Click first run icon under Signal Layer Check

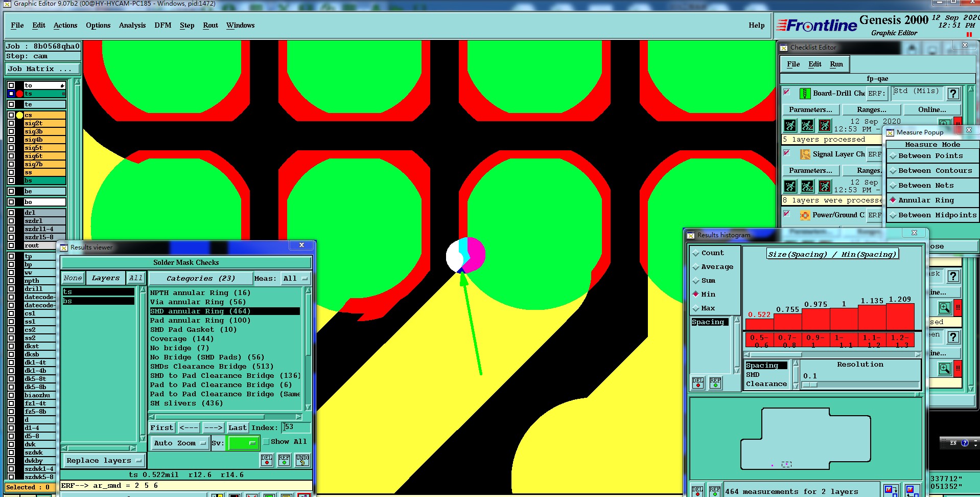[x=790, y=186]
